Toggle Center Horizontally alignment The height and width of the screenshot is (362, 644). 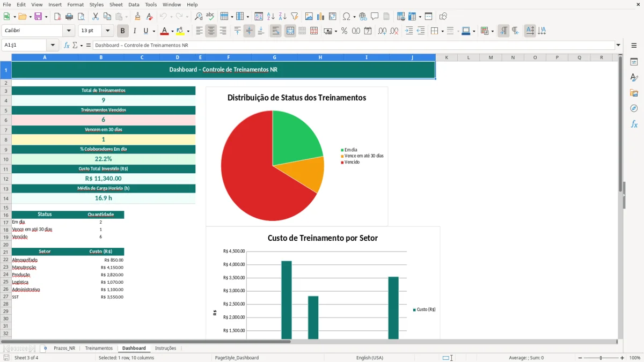pos(211,31)
